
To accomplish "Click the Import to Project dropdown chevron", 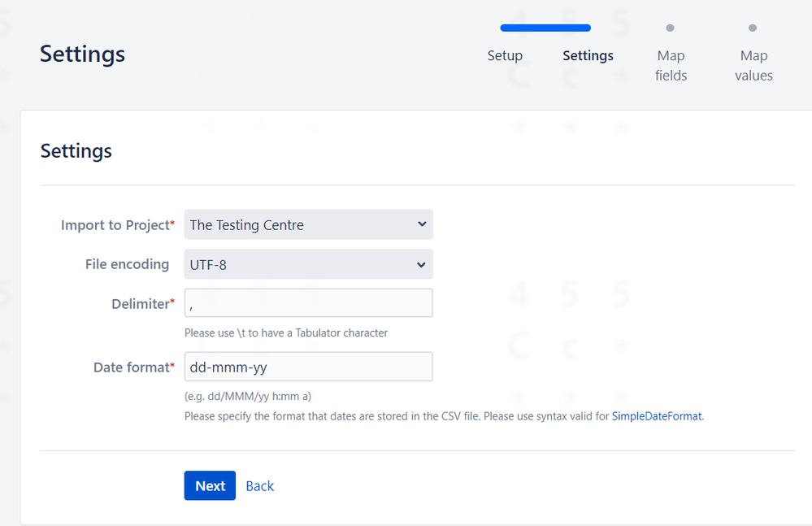I will point(421,224).
